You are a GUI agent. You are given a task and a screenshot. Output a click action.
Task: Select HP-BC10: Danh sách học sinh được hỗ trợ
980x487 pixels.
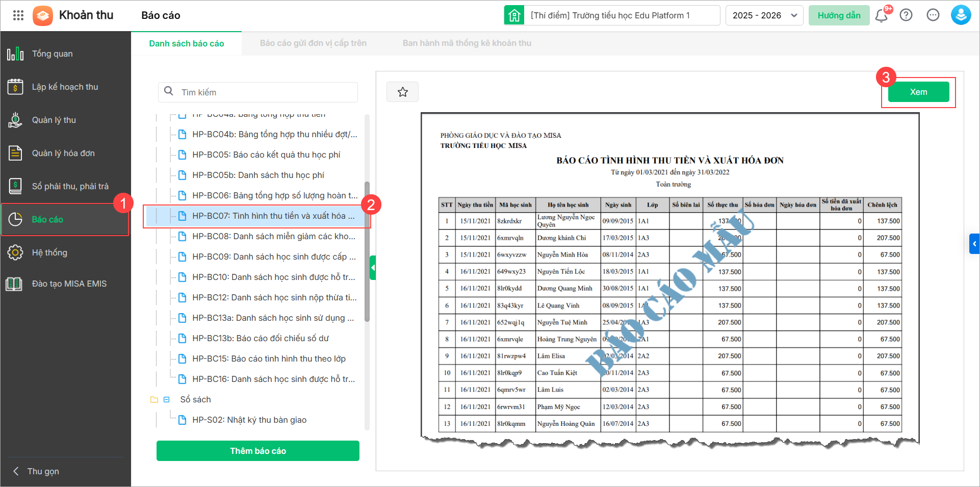coord(274,277)
